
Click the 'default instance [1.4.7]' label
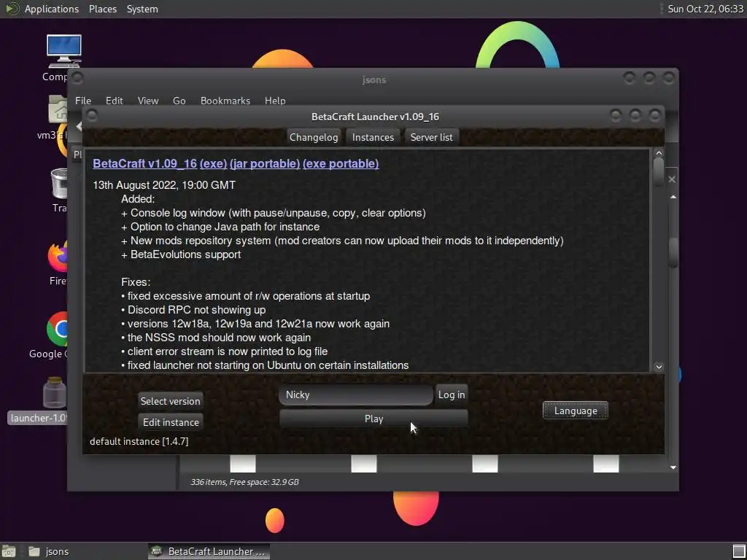click(x=139, y=441)
